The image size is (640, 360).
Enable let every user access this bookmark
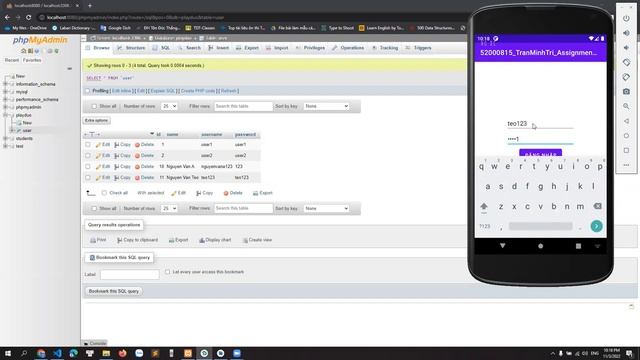pos(167,271)
